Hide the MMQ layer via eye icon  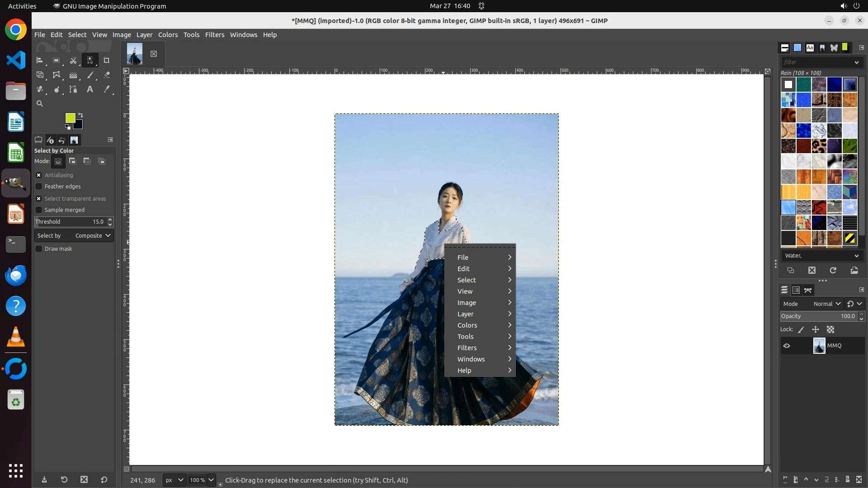click(787, 346)
